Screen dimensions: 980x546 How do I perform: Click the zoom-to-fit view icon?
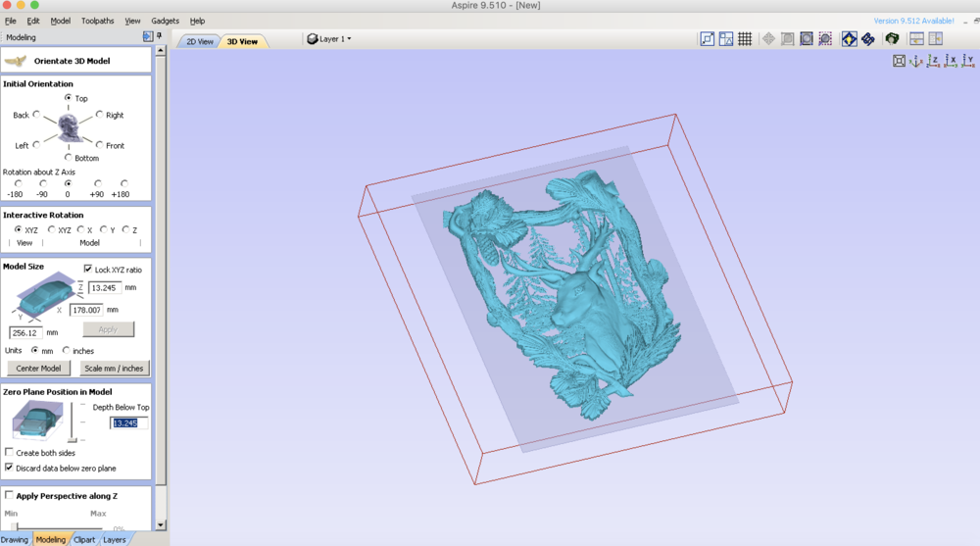tap(900, 61)
